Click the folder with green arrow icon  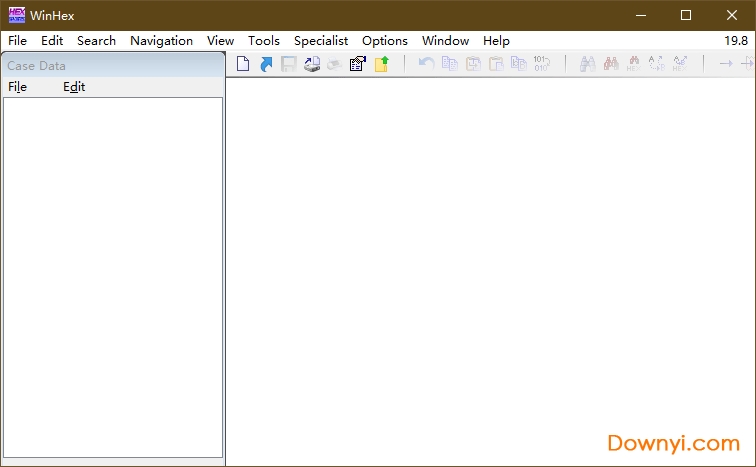381,64
